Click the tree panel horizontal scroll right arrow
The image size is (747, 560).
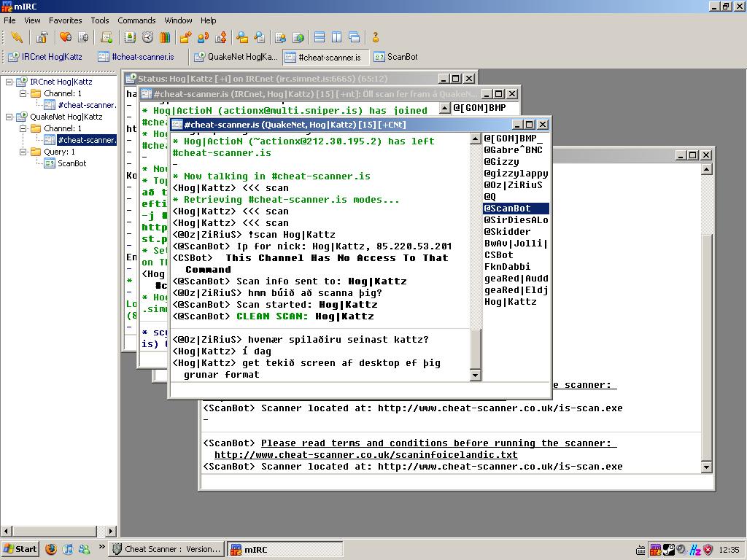(x=111, y=531)
